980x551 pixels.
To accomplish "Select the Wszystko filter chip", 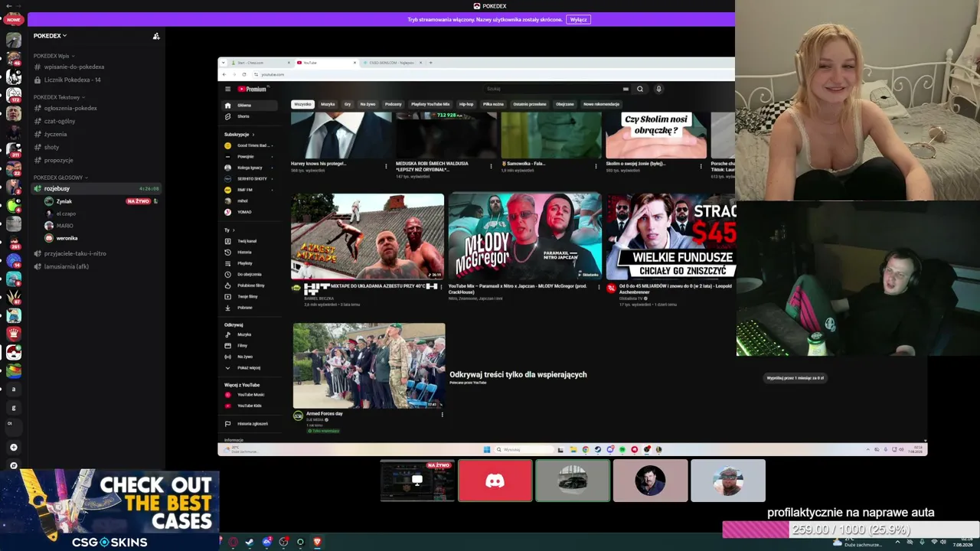I will tap(303, 104).
